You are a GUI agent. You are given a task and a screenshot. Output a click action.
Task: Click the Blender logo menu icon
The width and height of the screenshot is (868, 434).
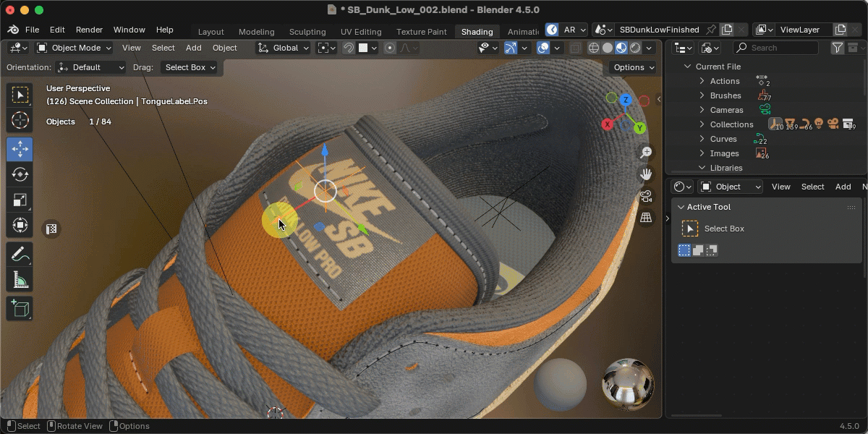pyautogui.click(x=13, y=30)
